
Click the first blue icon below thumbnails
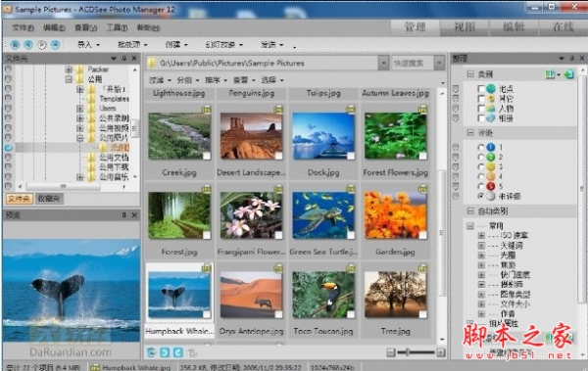point(151,352)
